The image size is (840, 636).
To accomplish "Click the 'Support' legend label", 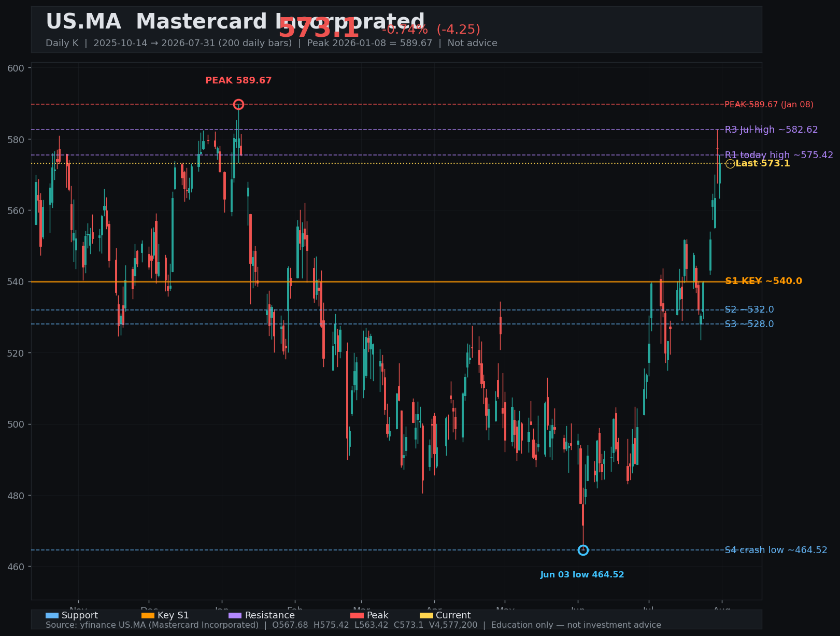I will [80, 616].
